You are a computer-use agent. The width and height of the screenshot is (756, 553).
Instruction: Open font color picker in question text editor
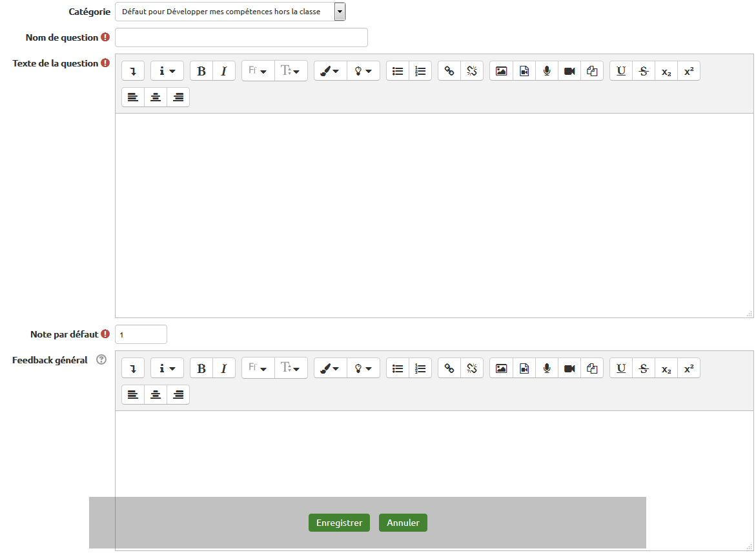(x=331, y=72)
